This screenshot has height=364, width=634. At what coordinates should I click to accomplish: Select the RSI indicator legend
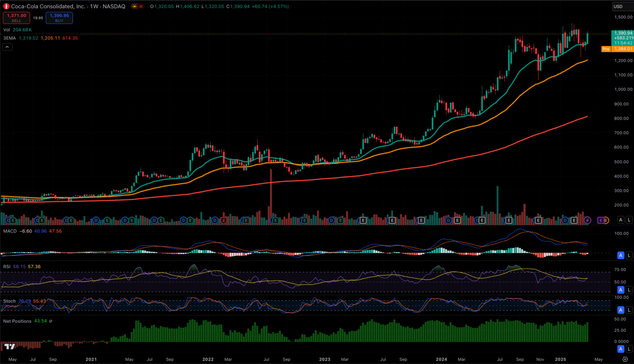click(7, 267)
